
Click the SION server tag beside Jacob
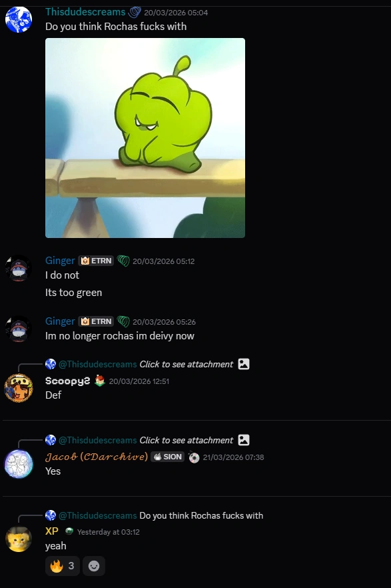point(168,457)
